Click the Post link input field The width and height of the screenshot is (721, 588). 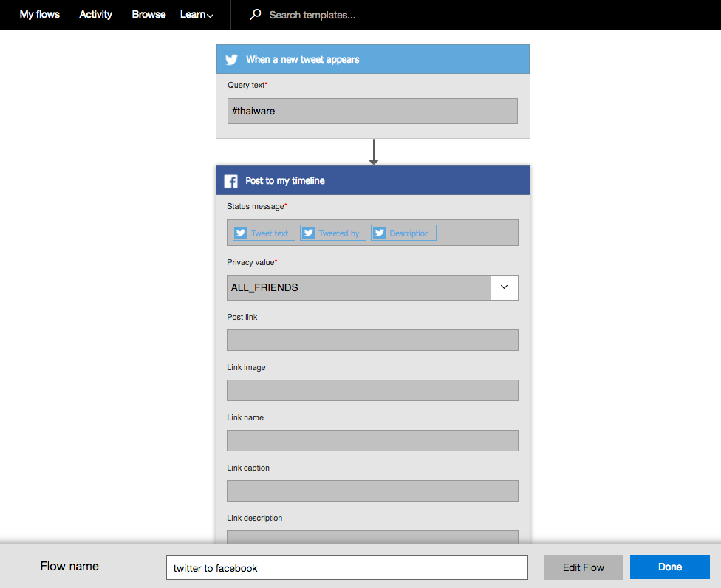point(372,341)
